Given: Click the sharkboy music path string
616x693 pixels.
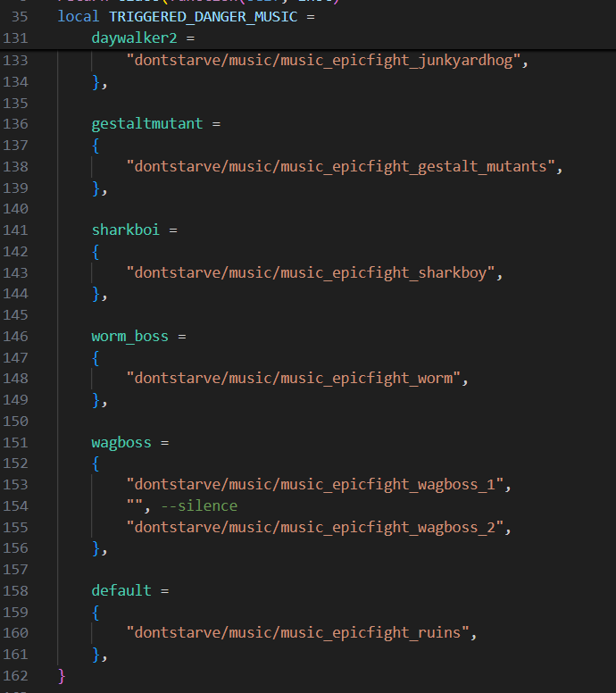Looking at the screenshot, I should coord(310,272).
